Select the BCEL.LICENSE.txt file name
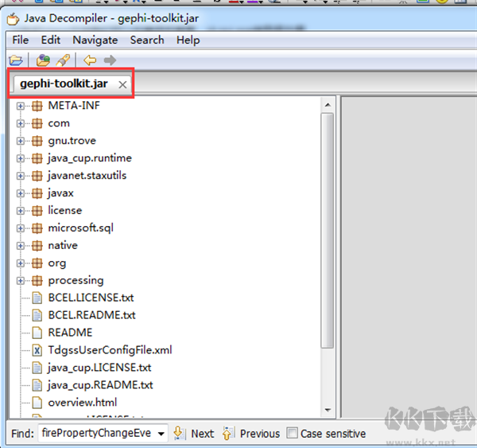Screen dimensions: 477x448 (91, 298)
